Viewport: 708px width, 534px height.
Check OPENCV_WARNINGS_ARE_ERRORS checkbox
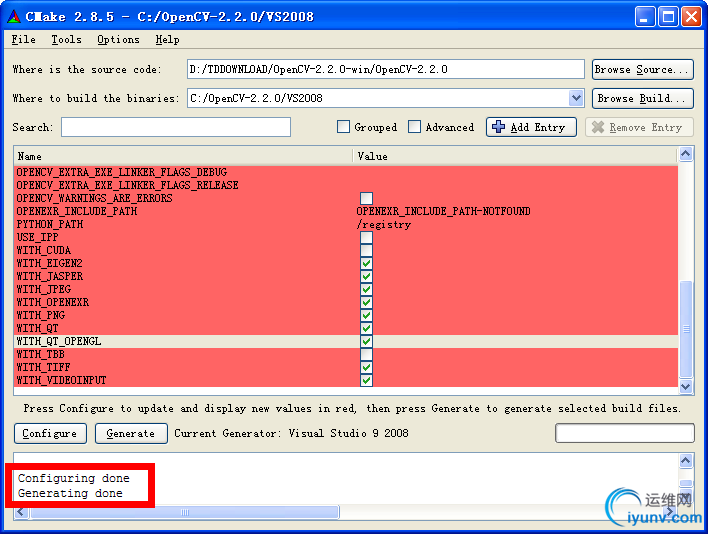coord(366,198)
